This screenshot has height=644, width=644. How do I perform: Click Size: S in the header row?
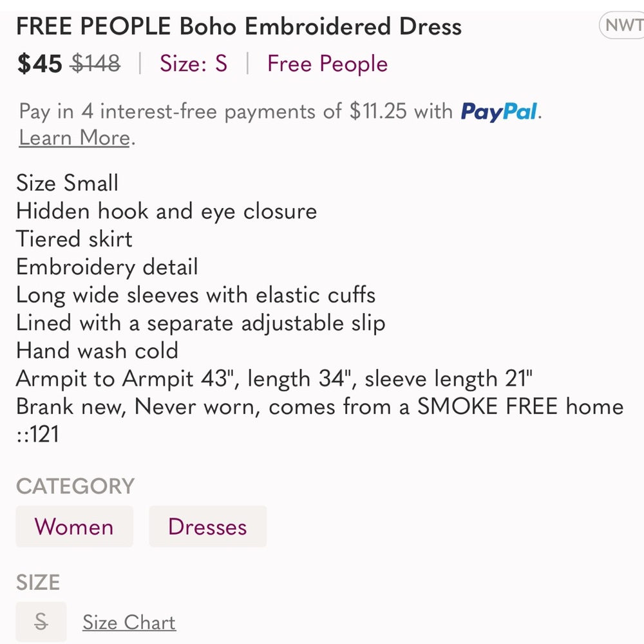tap(193, 64)
